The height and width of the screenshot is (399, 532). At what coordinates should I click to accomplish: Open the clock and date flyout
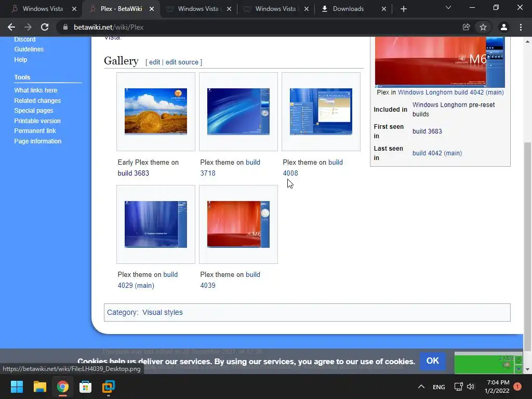[497, 387]
